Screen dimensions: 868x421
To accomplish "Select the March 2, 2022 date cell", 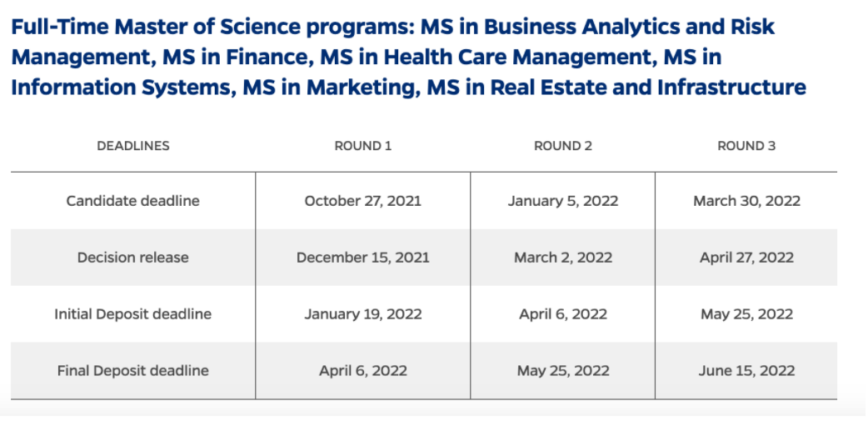I will pyautogui.click(x=563, y=258).
